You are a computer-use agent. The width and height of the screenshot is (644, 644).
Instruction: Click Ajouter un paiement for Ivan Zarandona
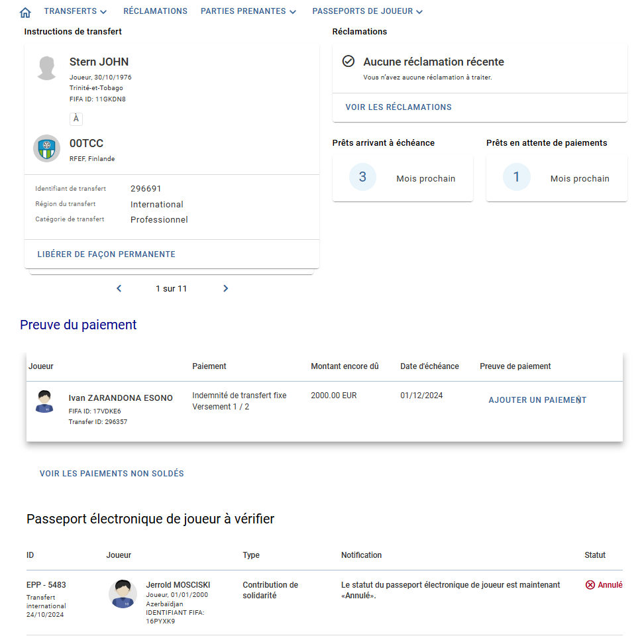[x=537, y=400]
